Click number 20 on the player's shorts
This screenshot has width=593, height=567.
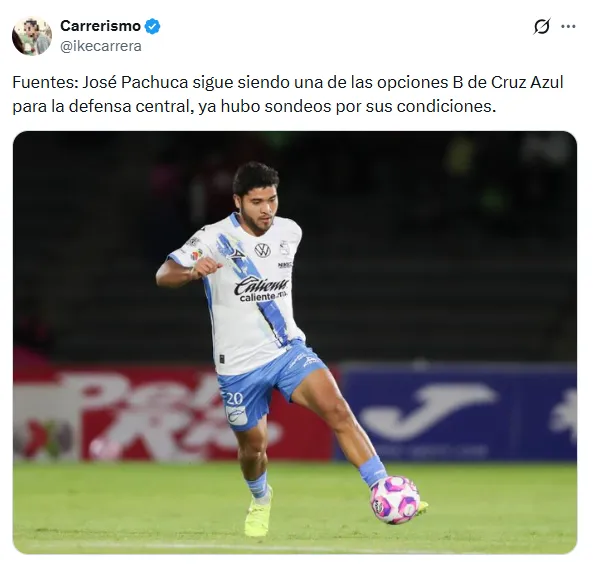[234, 398]
